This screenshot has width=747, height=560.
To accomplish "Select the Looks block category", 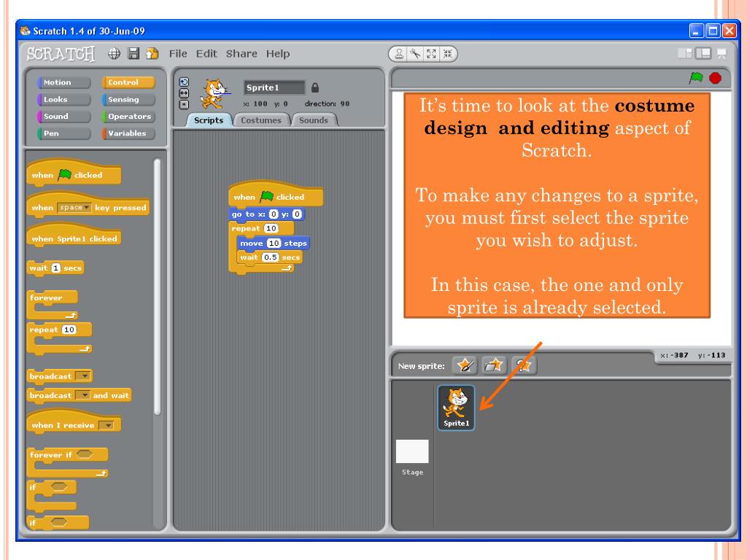I will 64,99.
